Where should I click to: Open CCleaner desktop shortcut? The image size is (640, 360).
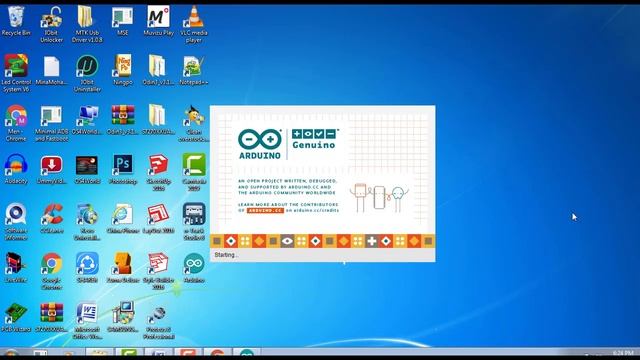click(51, 219)
